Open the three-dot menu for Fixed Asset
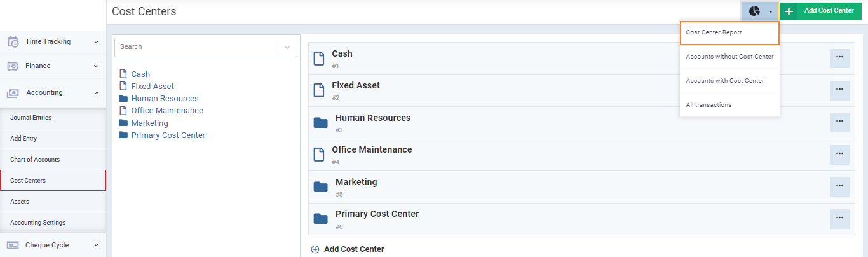Screen dimensions: 868x257 point(839,90)
